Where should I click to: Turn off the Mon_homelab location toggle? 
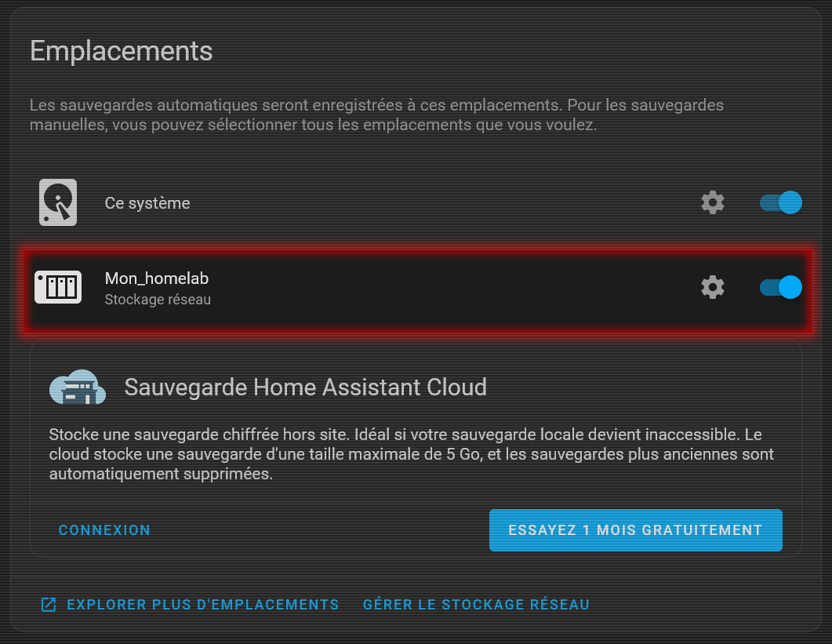(780, 287)
